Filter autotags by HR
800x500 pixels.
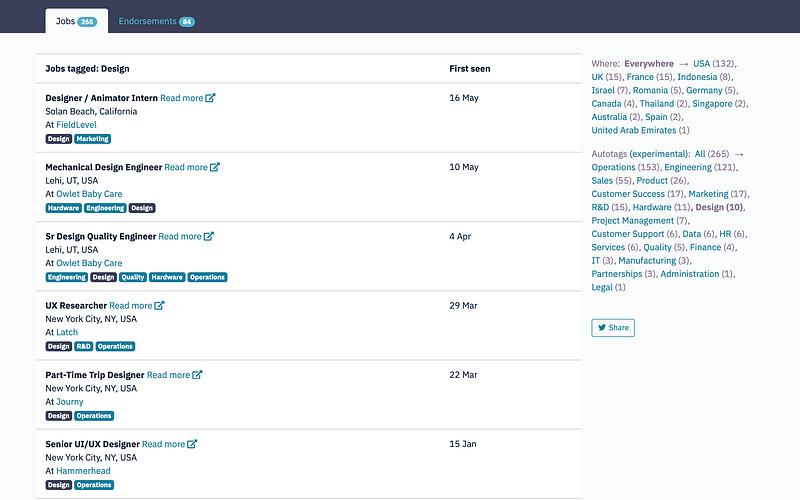[725, 234]
